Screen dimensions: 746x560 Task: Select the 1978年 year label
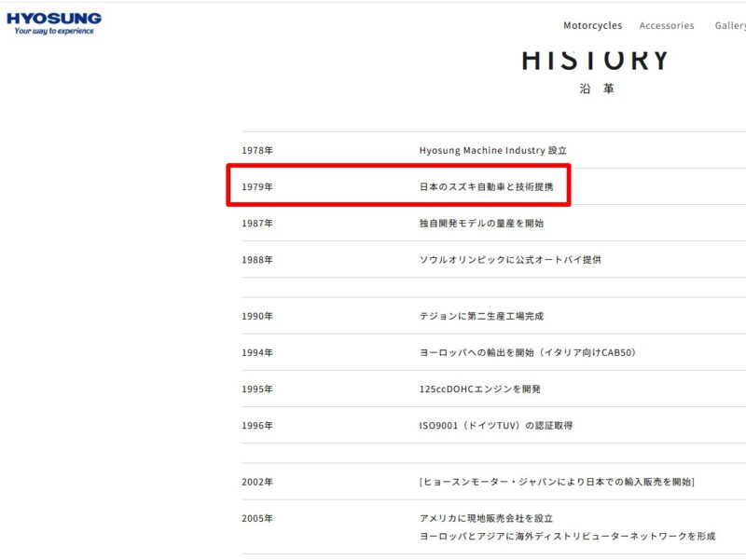click(x=257, y=150)
